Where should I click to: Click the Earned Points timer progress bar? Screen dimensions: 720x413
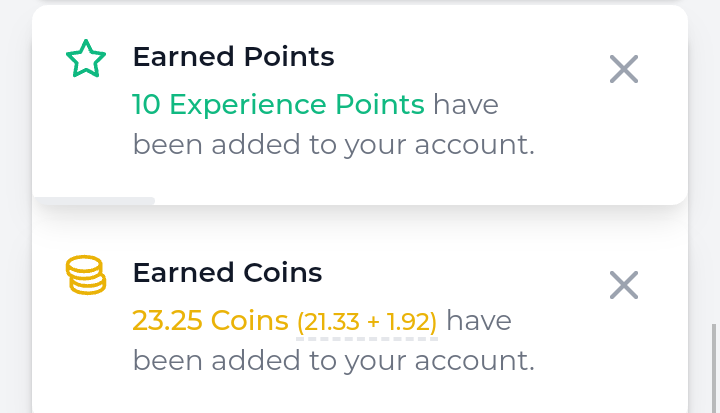point(94,200)
